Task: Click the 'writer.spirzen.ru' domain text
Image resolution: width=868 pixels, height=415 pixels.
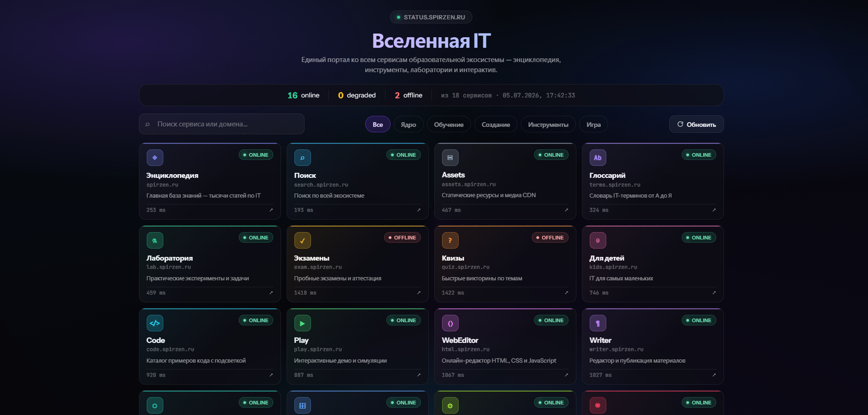Action: pyautogui.click(x=616, y=349)
